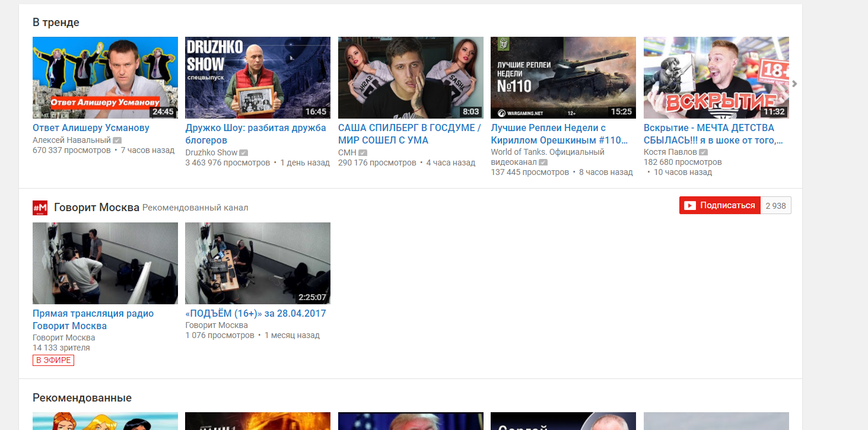The height and width of the screenshot is (430, 868).
Task: Open title 'Прямая трансляция радио Говорит Москва'
Action: click(93, 320)
